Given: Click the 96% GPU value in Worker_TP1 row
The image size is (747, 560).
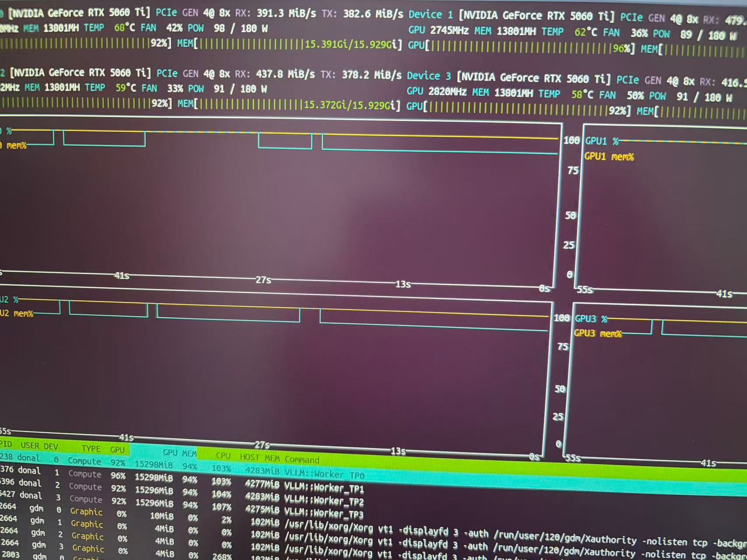Looking at the screenshot, I should pos(118,476).
